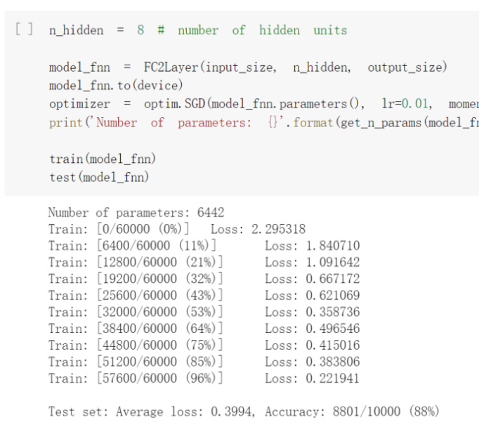The height and width of the screenshot is (448, 479).
Task: Click the model_fnn.to(device) line
Action: 116,86
